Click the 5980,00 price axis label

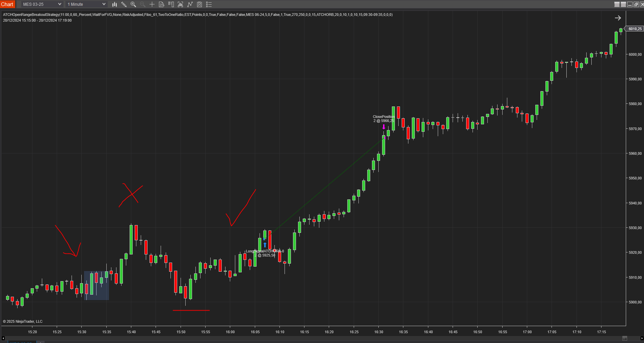click(635, 104)
